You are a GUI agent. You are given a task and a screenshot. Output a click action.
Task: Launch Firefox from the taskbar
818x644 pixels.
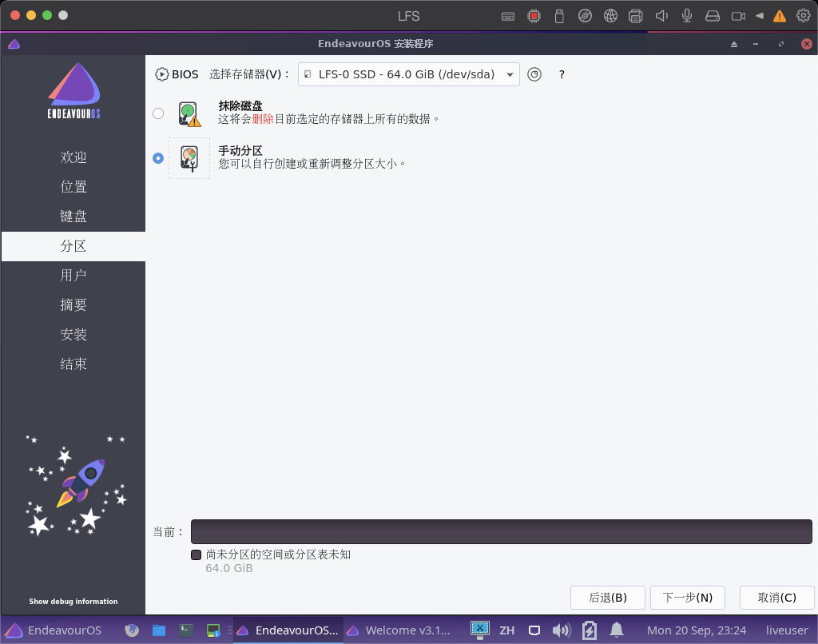[132, 630]
